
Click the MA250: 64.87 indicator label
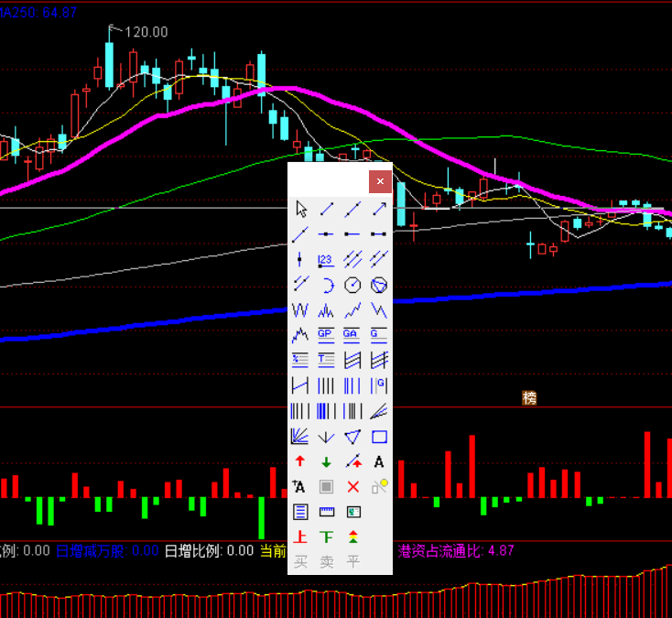coord(38,13)
